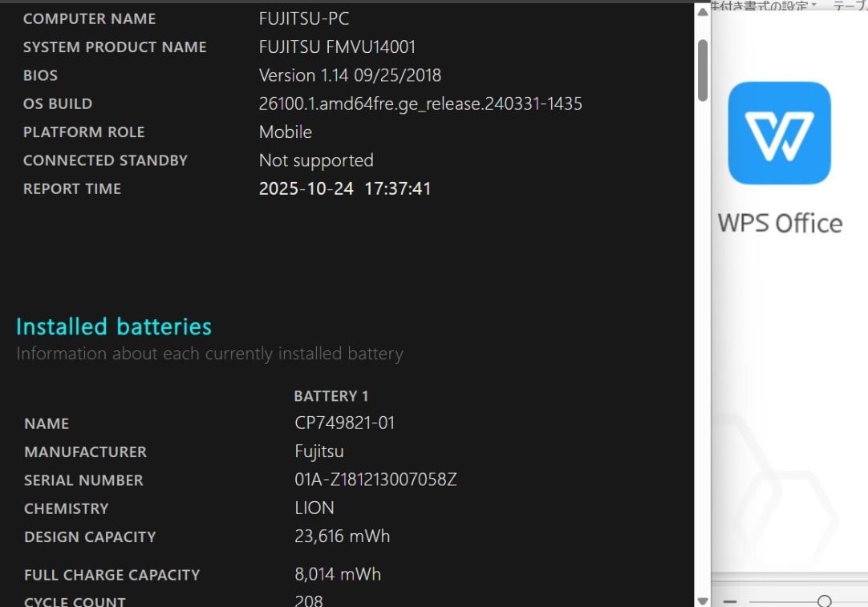Select the FUJITSU FMVU14001 product name

coord(337,47)
